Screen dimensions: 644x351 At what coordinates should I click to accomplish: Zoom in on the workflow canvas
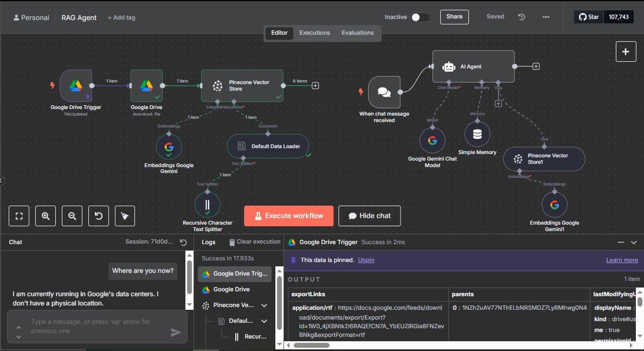coord(46,216)
